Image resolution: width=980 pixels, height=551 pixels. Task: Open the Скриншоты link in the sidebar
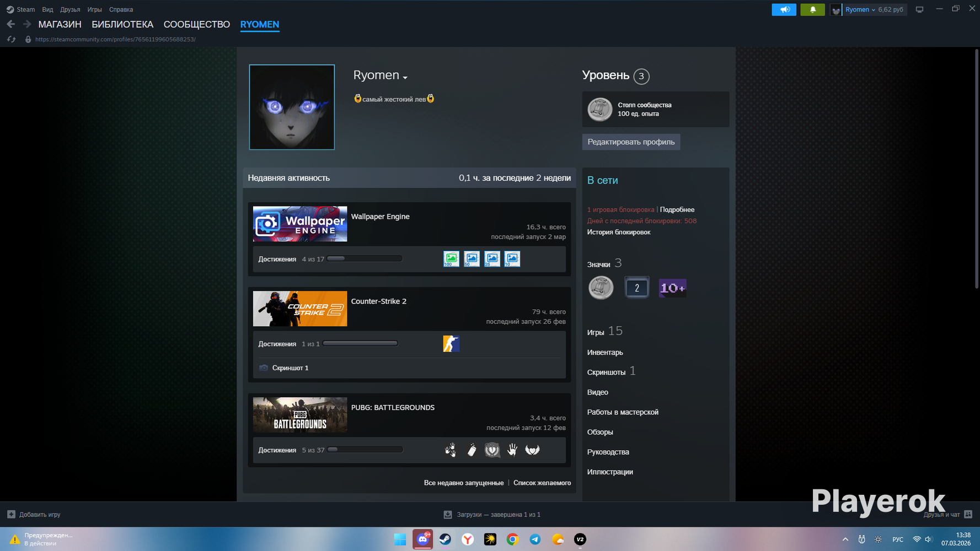(x=606, y=372)
